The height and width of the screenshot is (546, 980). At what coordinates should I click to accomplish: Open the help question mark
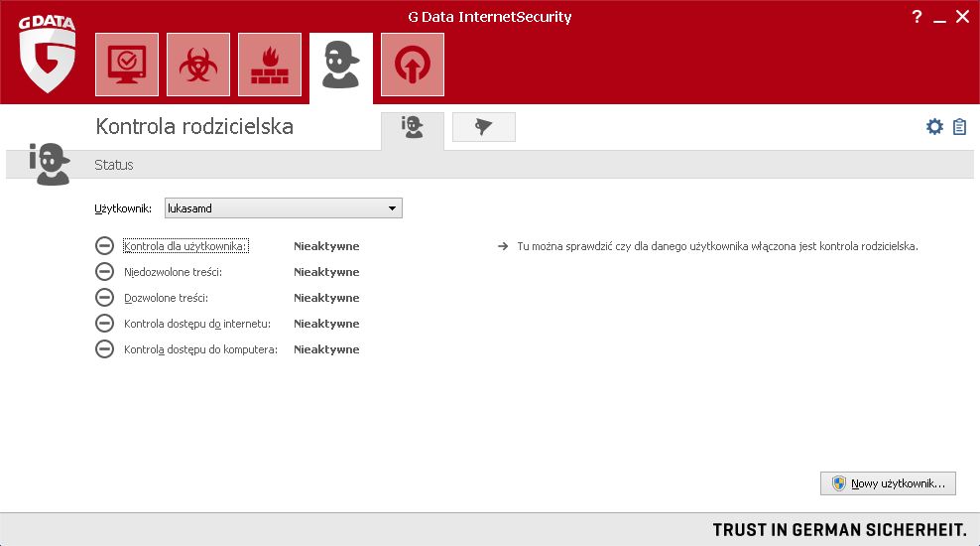click(x=917, y=16)
